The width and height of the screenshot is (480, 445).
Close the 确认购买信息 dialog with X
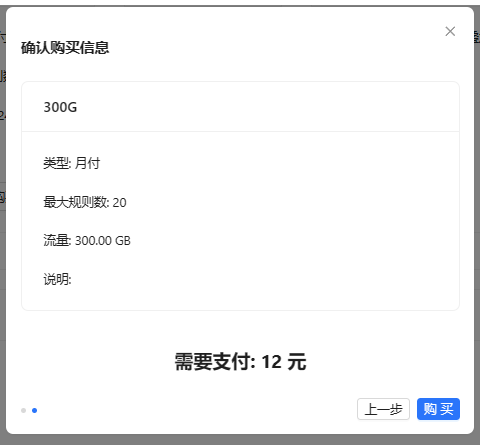pos(450,31)
